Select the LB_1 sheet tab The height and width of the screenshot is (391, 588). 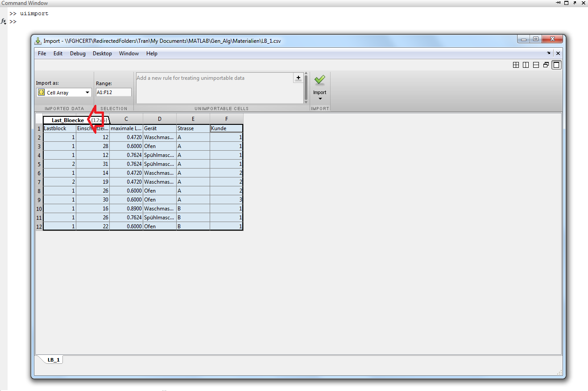point(54,360)
